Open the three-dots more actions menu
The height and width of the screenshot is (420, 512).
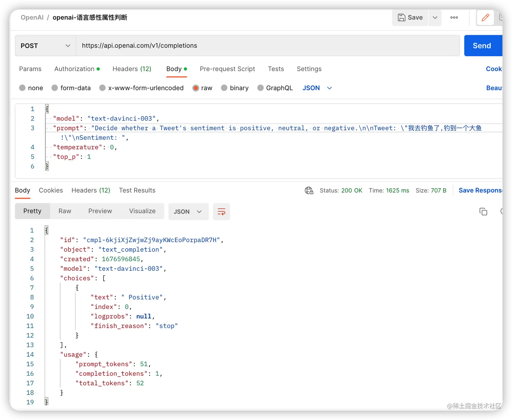click(454, 18)
